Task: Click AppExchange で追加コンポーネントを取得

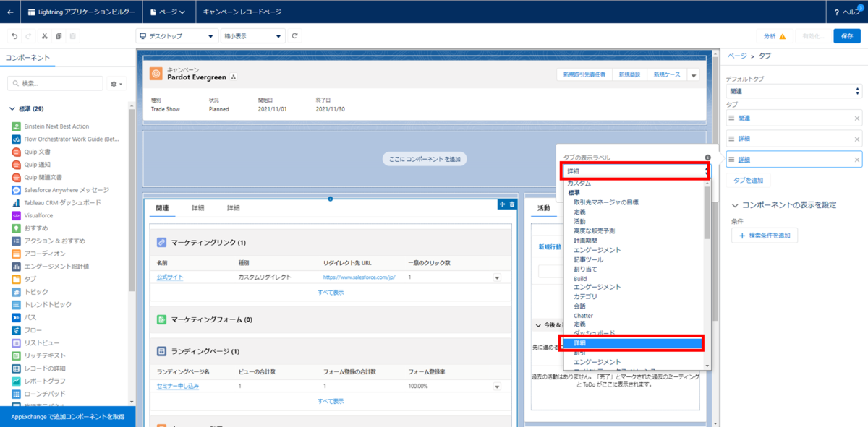Action: coord(68,418)
